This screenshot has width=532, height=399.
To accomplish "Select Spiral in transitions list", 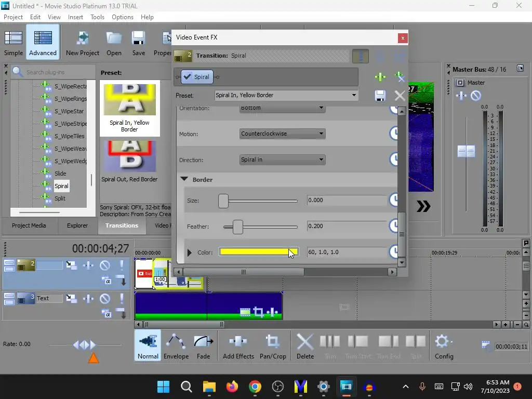I will [x=61, y=186].
